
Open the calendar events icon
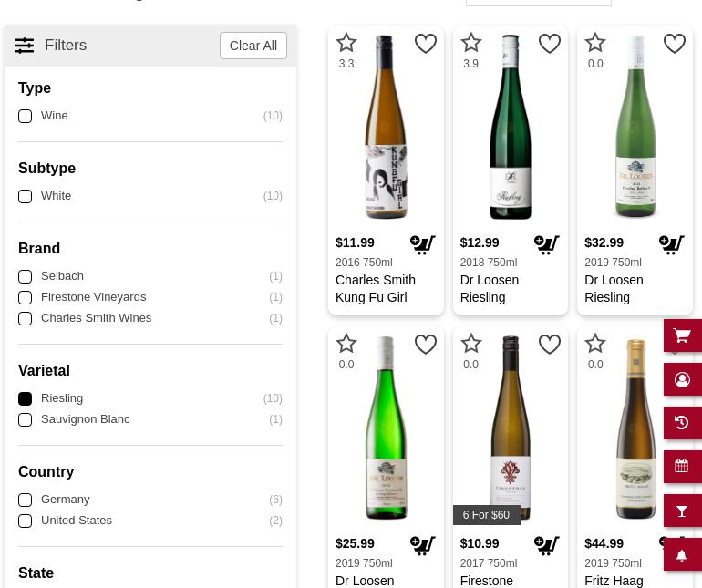click(x=682, y=467)
